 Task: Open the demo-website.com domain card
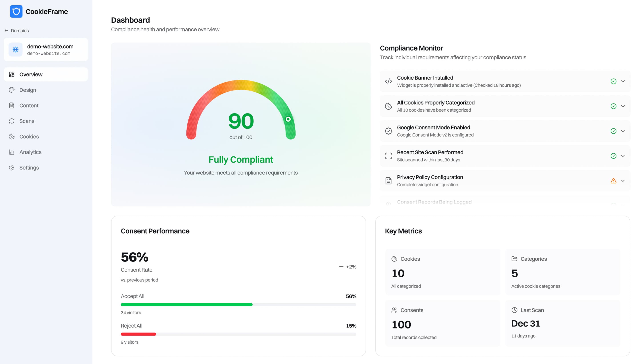(46, 50)
